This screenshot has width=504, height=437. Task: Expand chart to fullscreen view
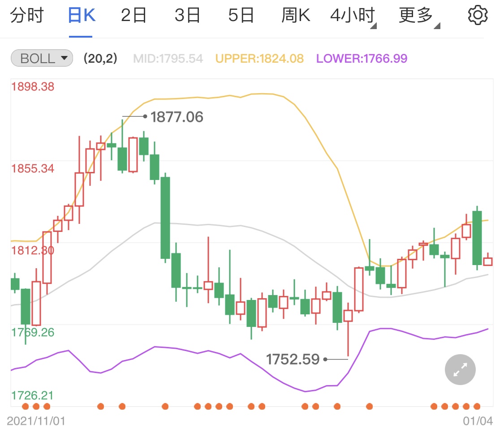pos(460,369)
